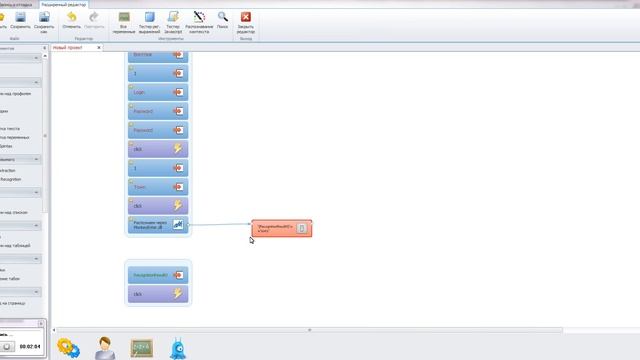Switch to the Расширенный редактор ribbon tab

(64, 4)
